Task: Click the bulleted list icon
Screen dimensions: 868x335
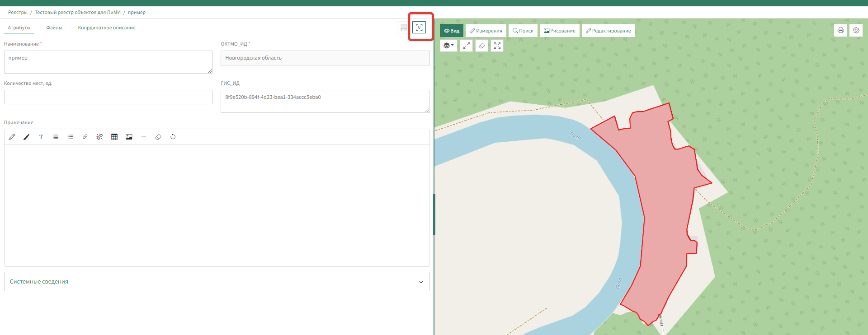Action: click(x=71, y=137)
